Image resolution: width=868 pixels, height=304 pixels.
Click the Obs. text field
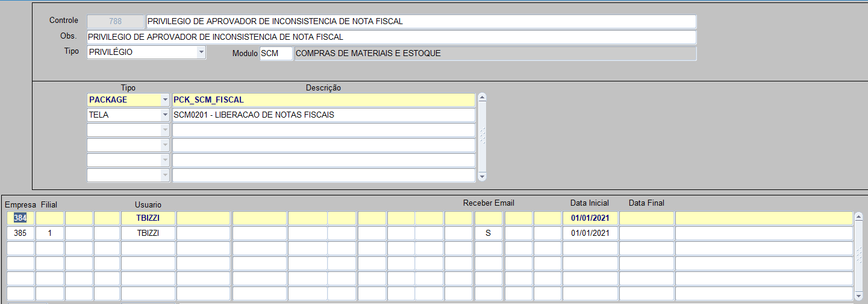392,37
